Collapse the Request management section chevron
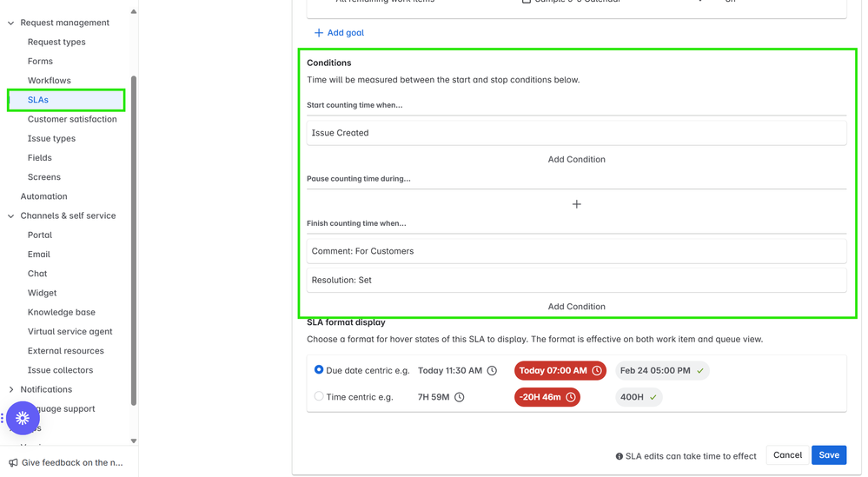The height and width of the screenshot is (477, 868). tap(11, 23)
